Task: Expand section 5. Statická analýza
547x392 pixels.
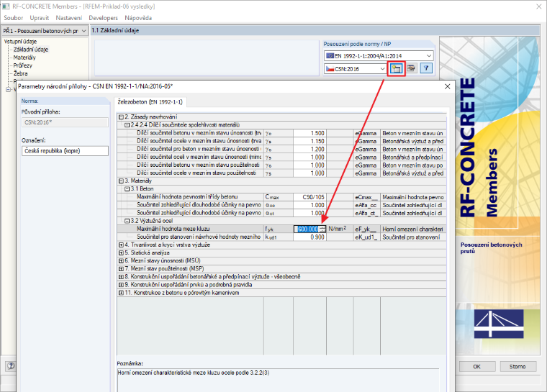Action: [x=121, y=253]
